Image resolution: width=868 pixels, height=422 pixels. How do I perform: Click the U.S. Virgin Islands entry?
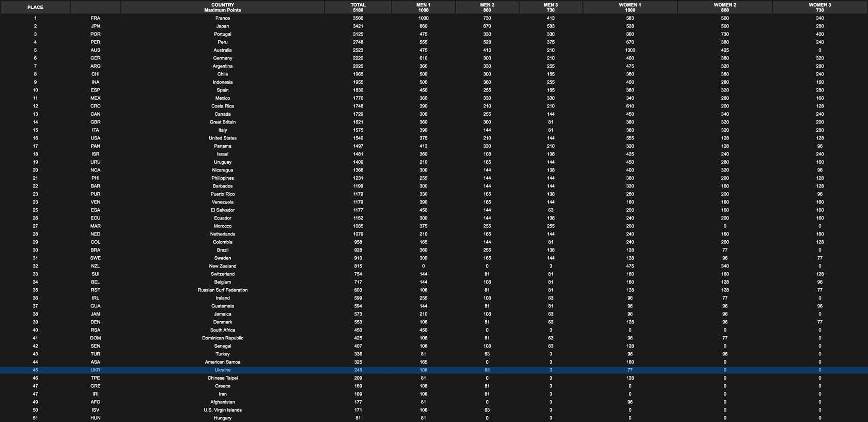point(223,410)
